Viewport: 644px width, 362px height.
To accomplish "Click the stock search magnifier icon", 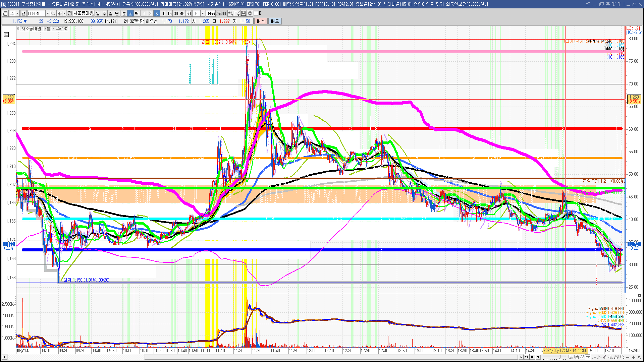I will [53, 13].
